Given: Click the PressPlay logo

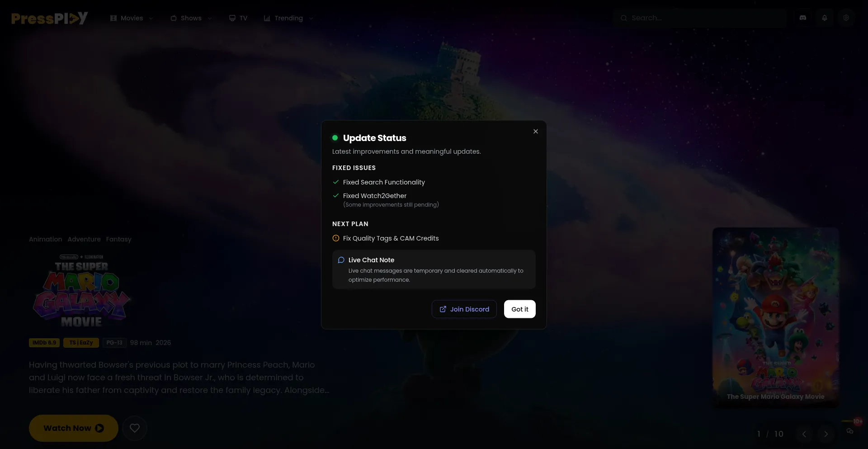Looking at the screenshot, I should pos(50,18).
